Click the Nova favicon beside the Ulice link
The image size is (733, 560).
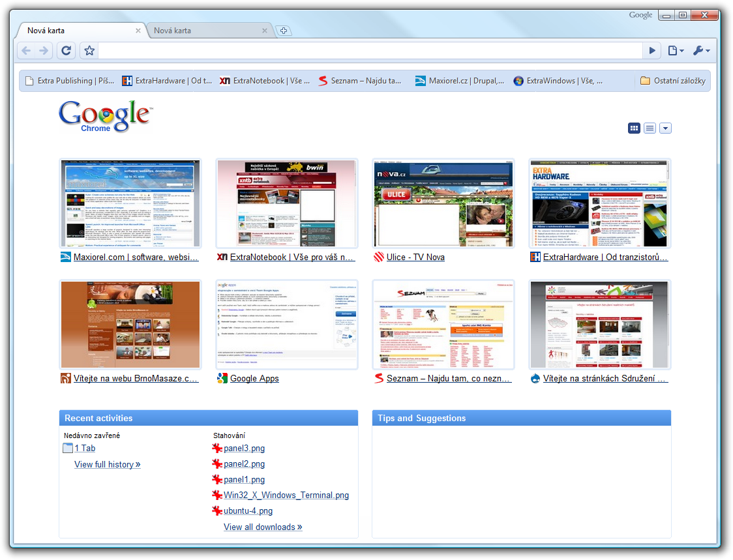pyautogui.click(x=379, y=257)
